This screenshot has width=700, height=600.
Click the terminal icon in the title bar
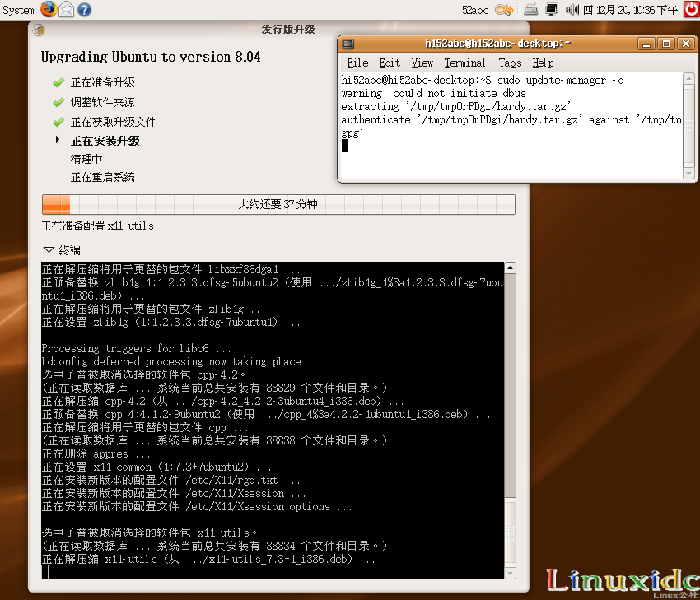coord(348,44)
